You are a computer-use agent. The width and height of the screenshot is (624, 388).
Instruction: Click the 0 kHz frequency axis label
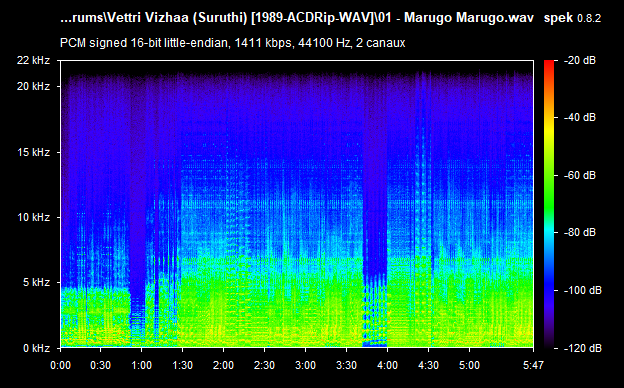click(x=36, y=348)
